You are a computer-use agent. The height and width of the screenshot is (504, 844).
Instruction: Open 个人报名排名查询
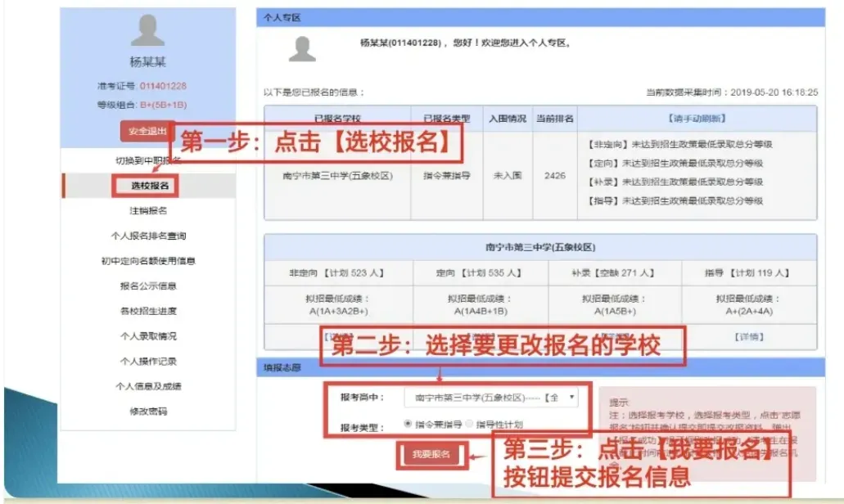pyautogui.click(x=148, y=236)
